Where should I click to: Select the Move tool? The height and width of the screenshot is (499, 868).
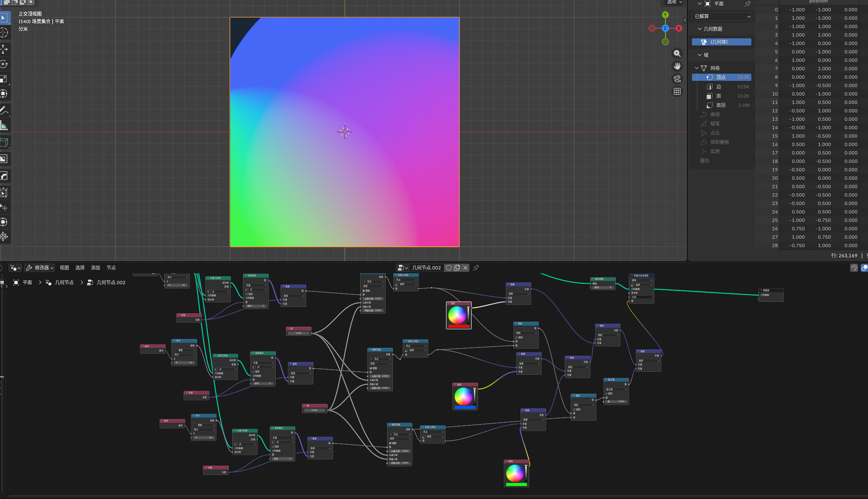click(4, 49)
